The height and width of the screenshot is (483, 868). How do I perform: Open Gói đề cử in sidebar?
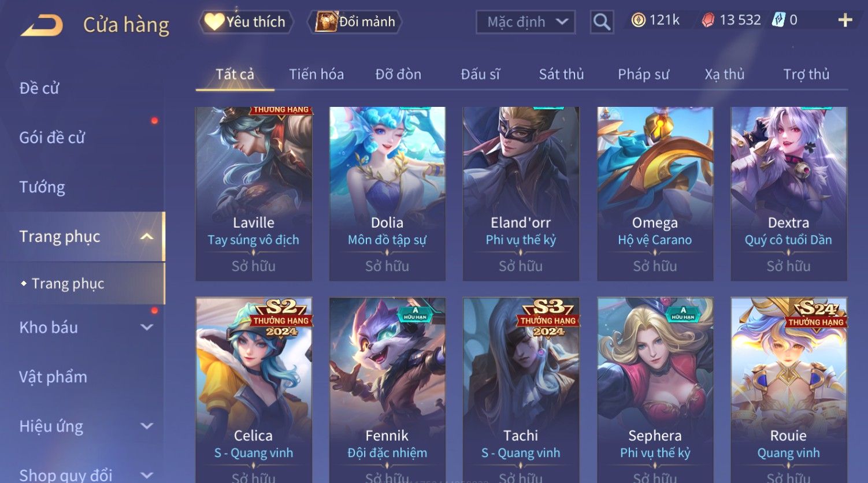coord(52,138)
